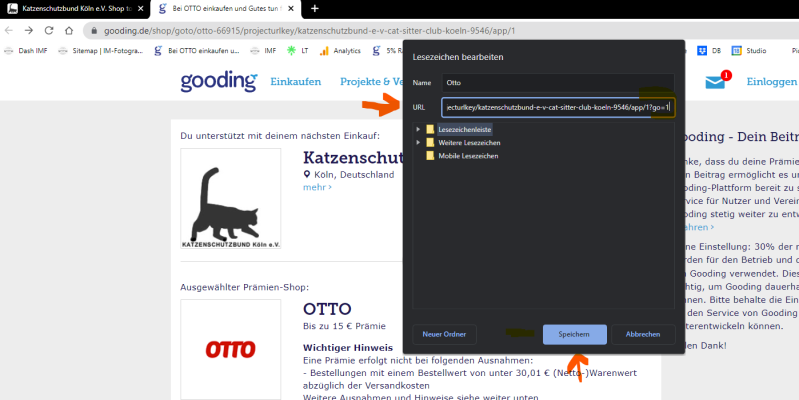The height and width of the screenshot is (400, 799).
Task: Click the OTTO shop heading
Action: click(x=327, y=309)
